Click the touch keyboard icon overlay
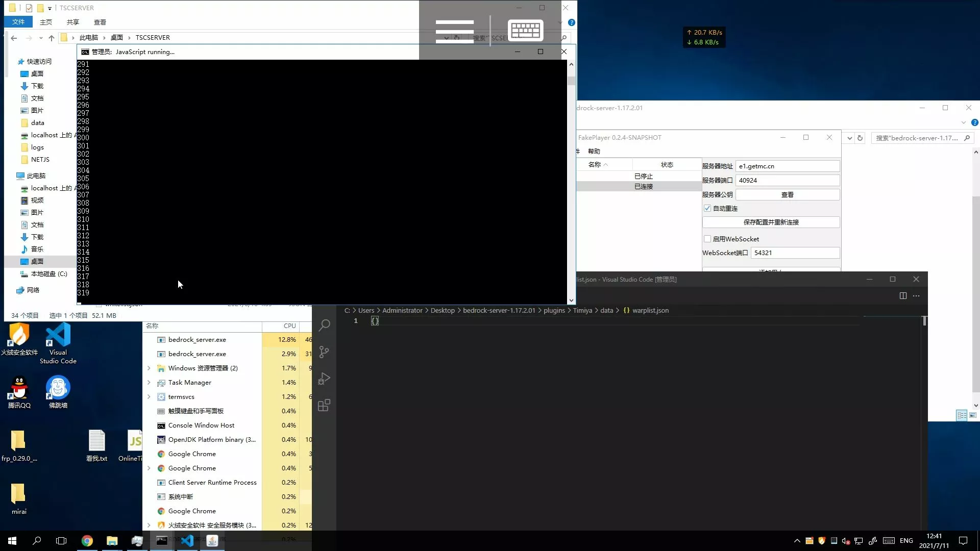This screenshot has width=980, height=551. pyautogui.click(x=525, y=30)
